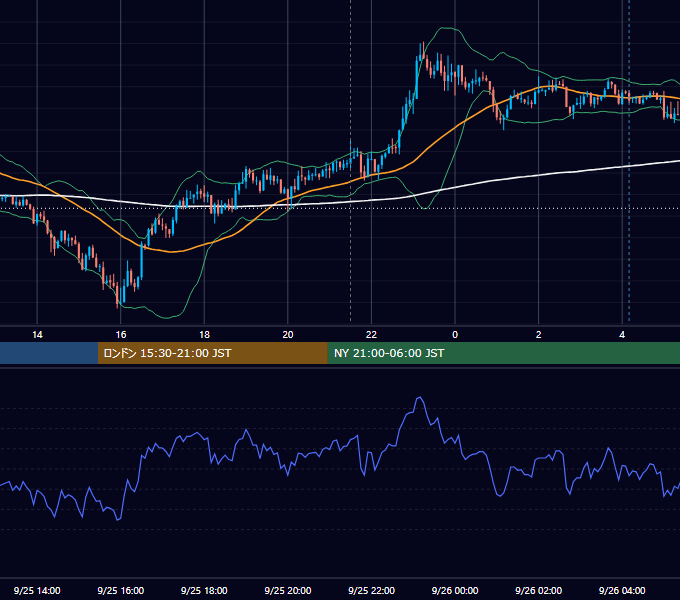Click the 9/26 04:00 date label
Image resolution: width=680 pixels, height=600 pixels.
(x=622, y=590)
